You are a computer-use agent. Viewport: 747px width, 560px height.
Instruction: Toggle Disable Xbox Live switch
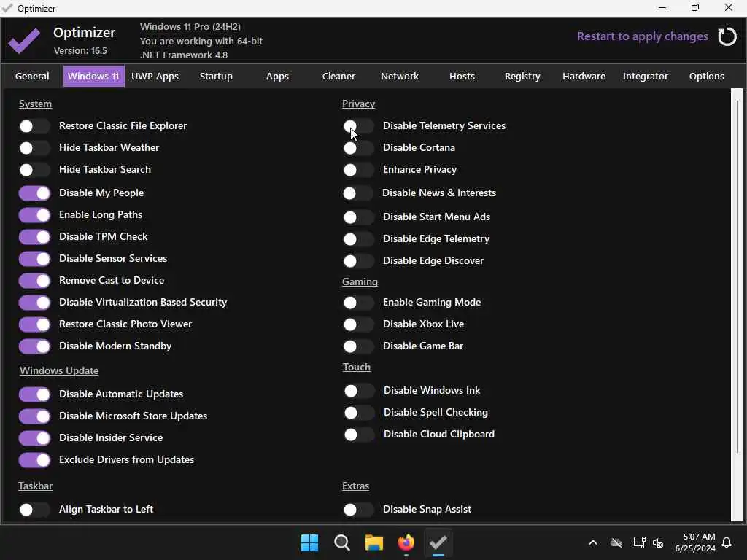[x=358, y=324]
